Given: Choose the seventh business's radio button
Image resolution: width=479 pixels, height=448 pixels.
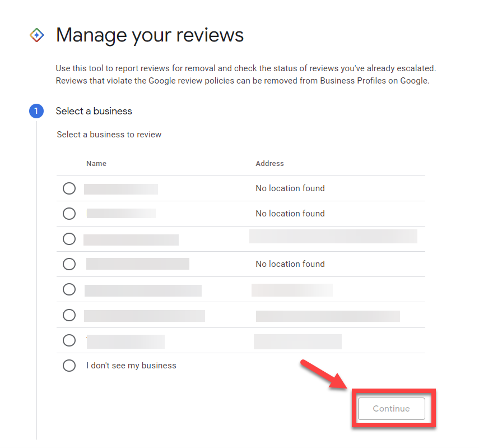Looking at the screenshot, I should [69, 340].
